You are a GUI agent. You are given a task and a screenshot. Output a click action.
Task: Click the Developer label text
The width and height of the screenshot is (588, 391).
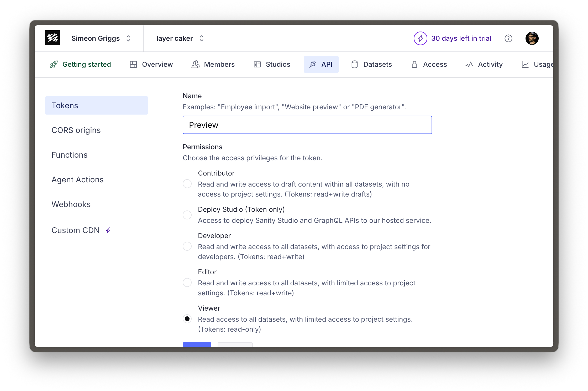(214, 236)
